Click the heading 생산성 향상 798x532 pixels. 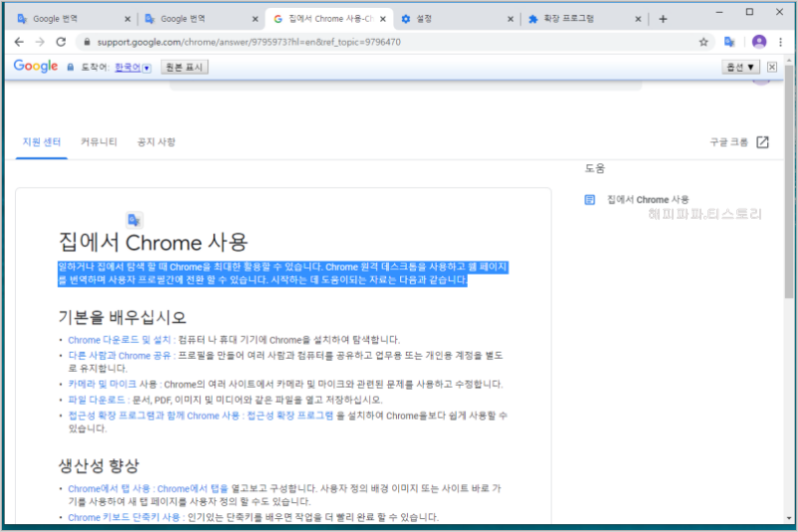(99, 465)
